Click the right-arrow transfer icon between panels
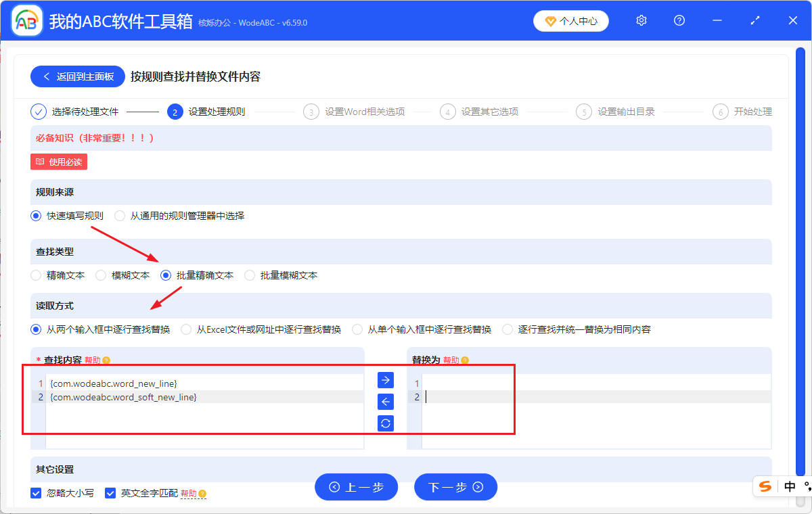812x514 pixels. pyautogui.click(x=384, y=380)
